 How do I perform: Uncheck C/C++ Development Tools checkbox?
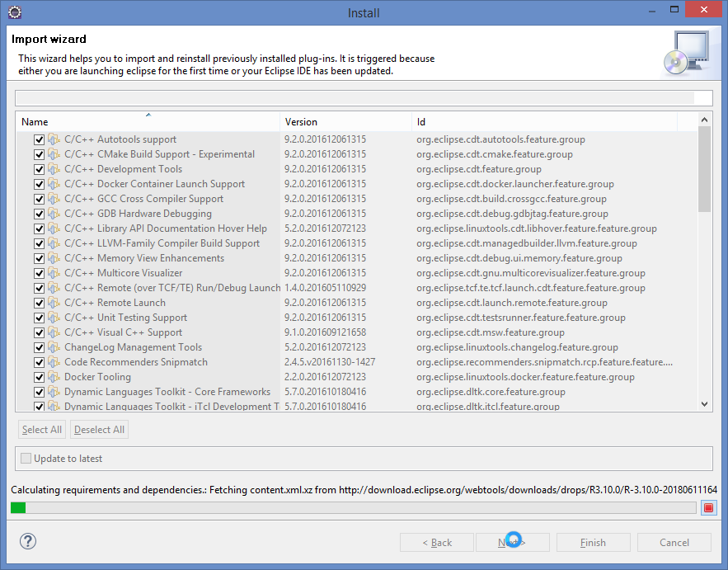point(39,169)
